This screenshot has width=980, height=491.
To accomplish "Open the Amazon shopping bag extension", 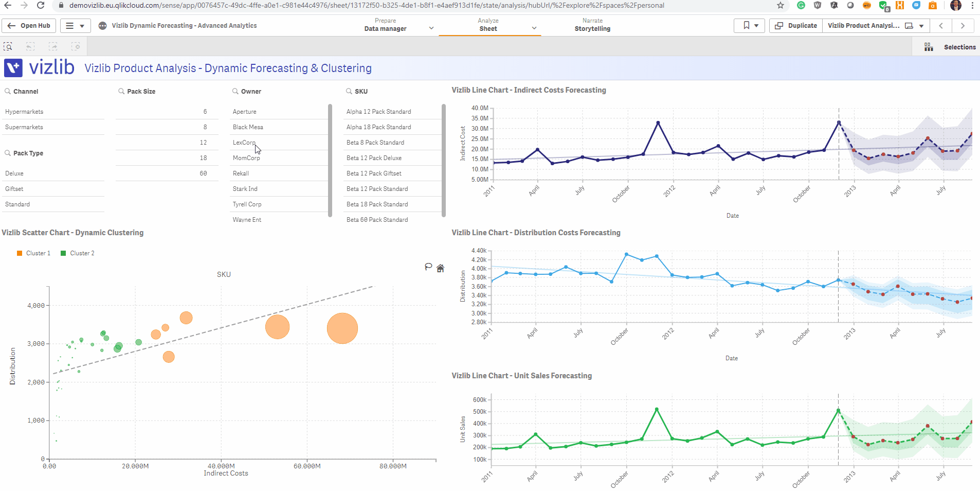I will (x=933, y=5).
